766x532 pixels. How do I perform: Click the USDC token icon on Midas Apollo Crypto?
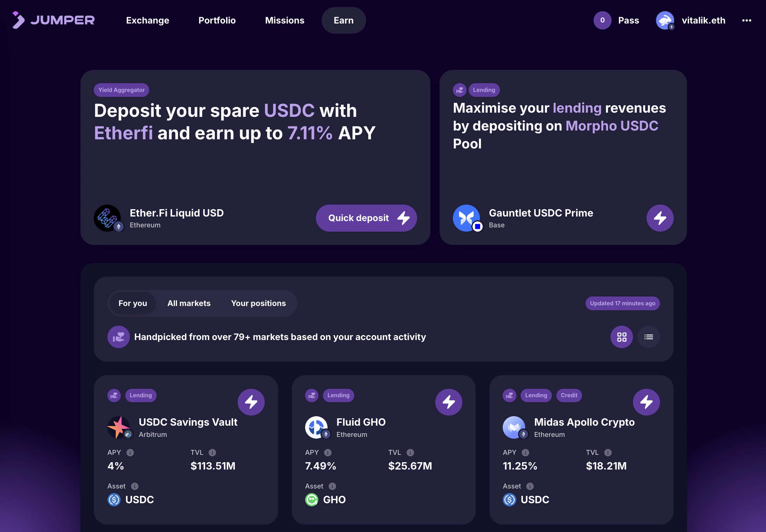509,500
